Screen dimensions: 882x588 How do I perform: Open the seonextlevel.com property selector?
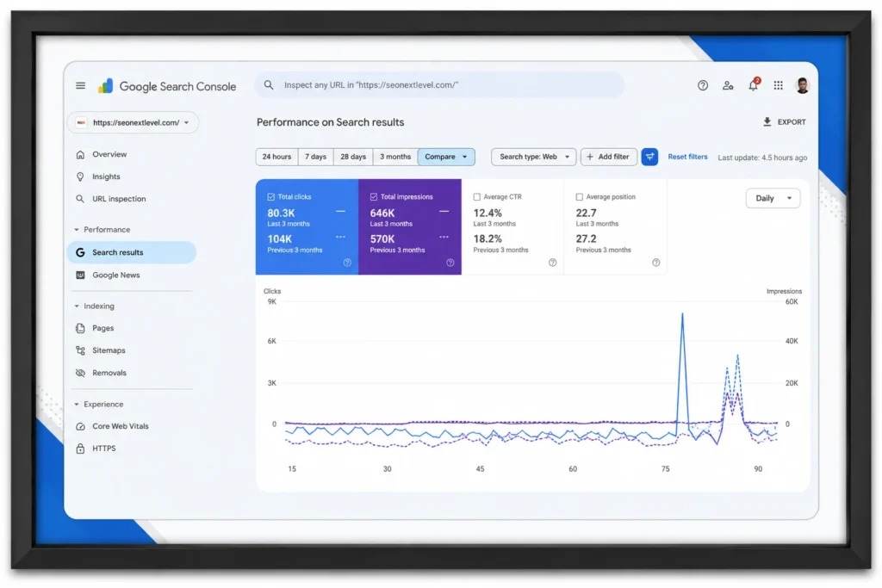tap(133, 122)
